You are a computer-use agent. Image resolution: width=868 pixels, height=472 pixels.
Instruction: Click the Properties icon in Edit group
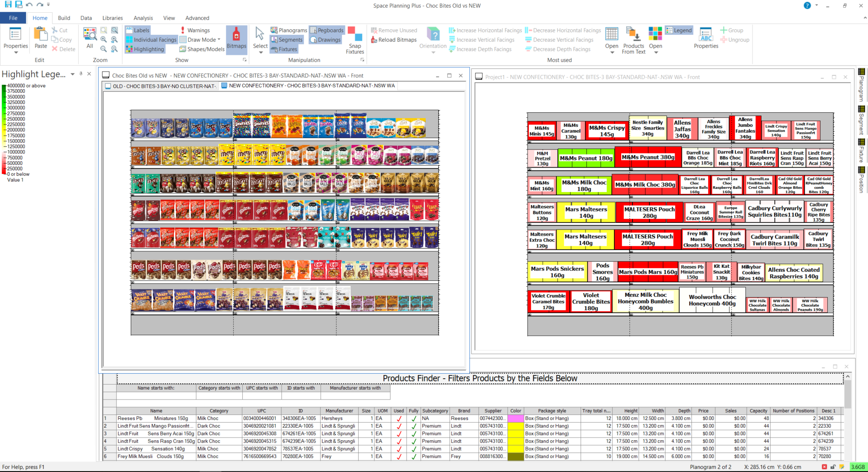pyautogui.click(x=15, y=34)
